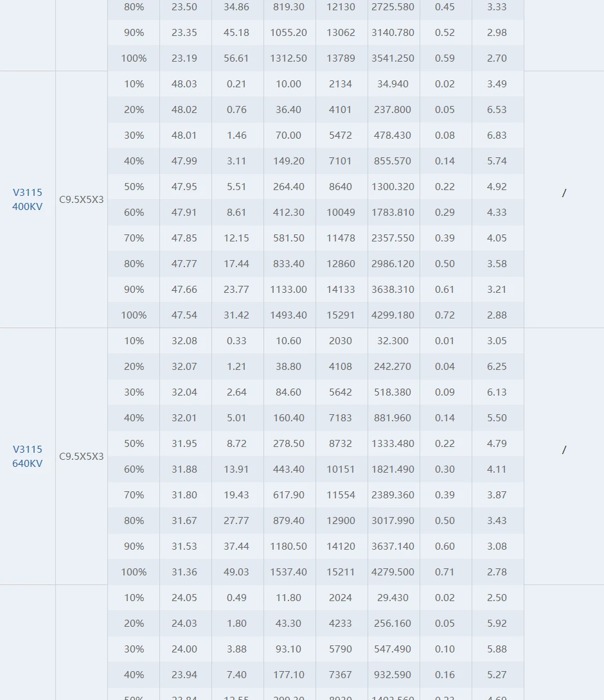Select the 29.430 value cell
Screen dimensions: 604x700
point(393,598)
